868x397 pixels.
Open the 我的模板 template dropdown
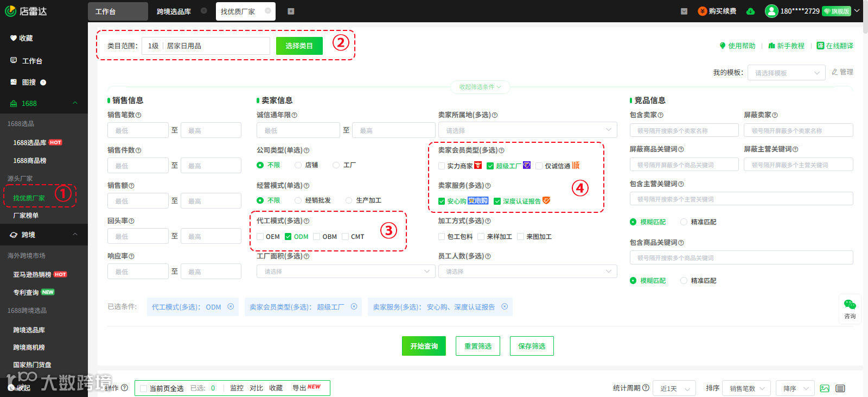[787, 73]
